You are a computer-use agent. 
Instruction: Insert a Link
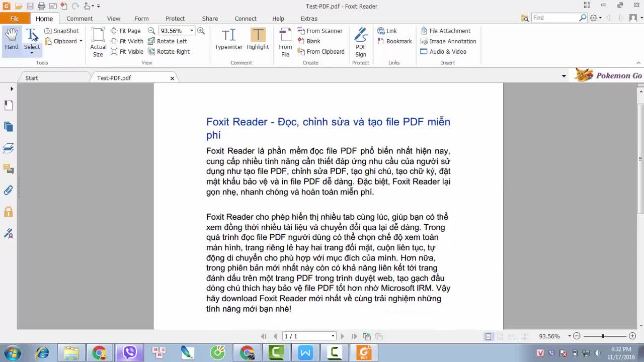coord(387,31)
